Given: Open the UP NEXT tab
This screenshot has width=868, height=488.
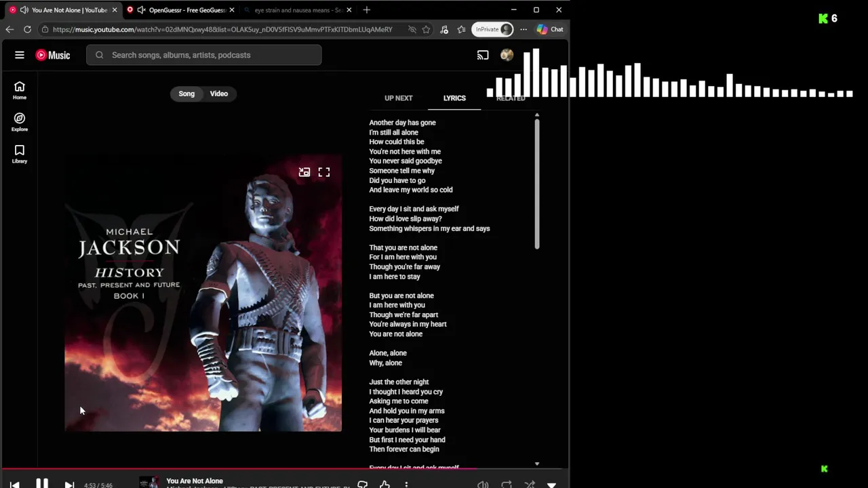Looking at the screenshot, I should [x=398, y=98].
